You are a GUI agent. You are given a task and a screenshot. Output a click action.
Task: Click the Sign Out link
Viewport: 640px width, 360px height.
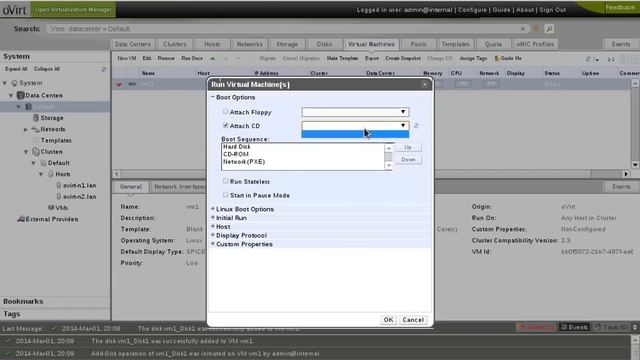point(553,10)
